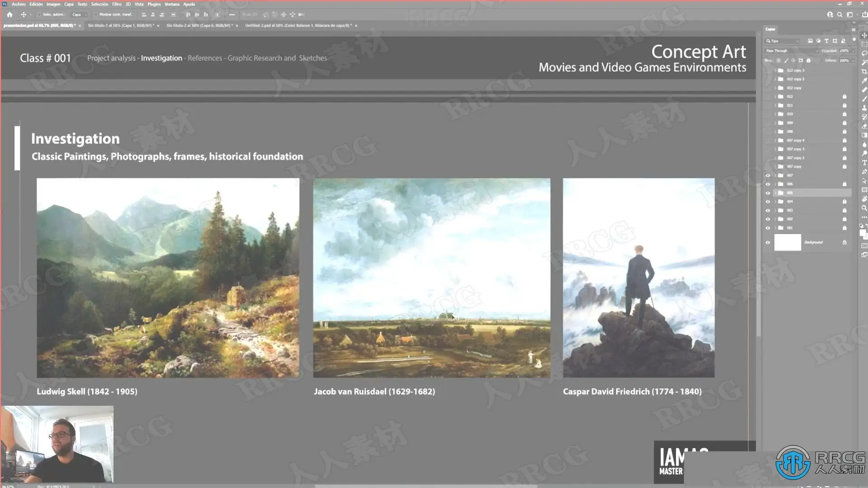Select the Eyedropper tool

(864, 80)
